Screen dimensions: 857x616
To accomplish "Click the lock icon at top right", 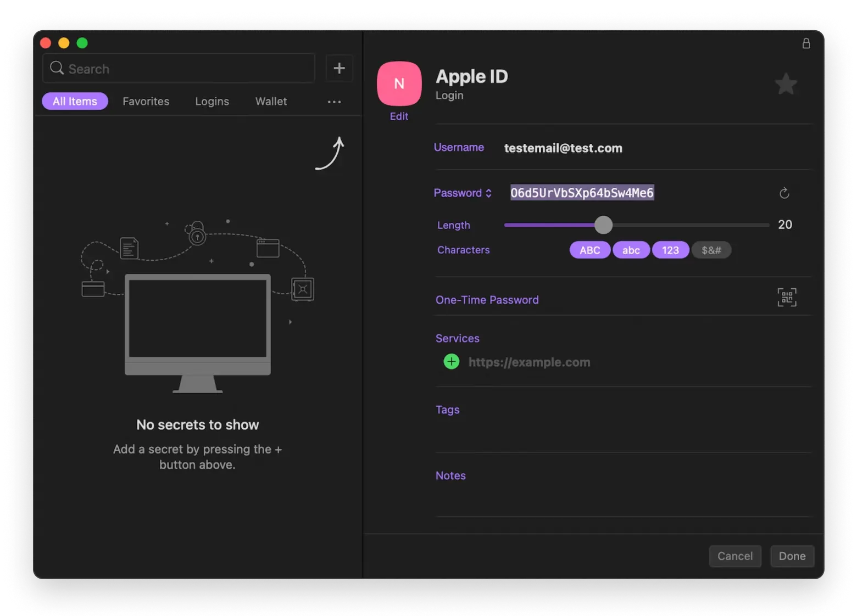I will click(806, 43).
